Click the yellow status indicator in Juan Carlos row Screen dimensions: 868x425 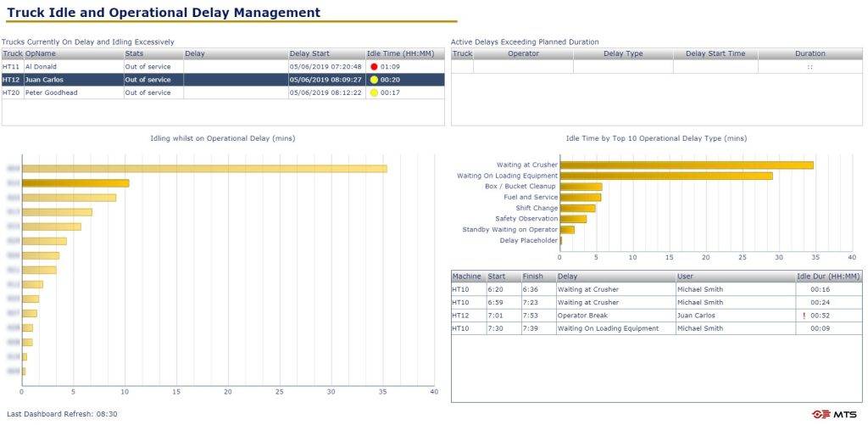(x=374, y=80)
